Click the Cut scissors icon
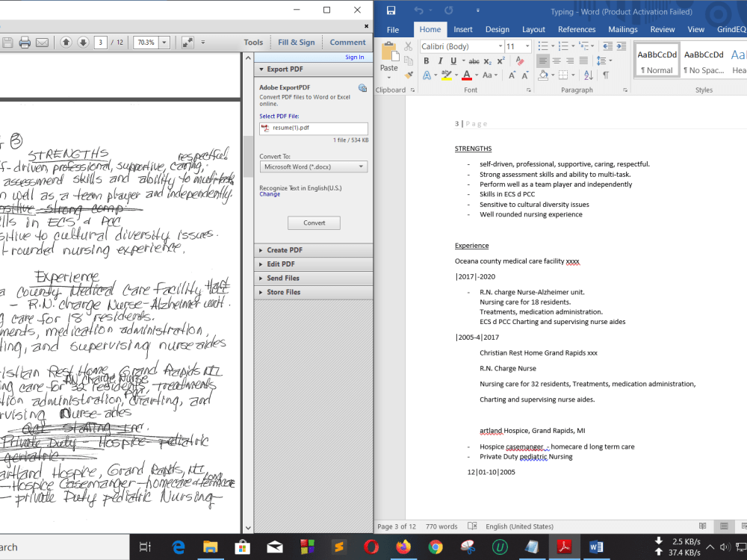Viewport: 747px width, 560px height. click(x=409, y=46)
